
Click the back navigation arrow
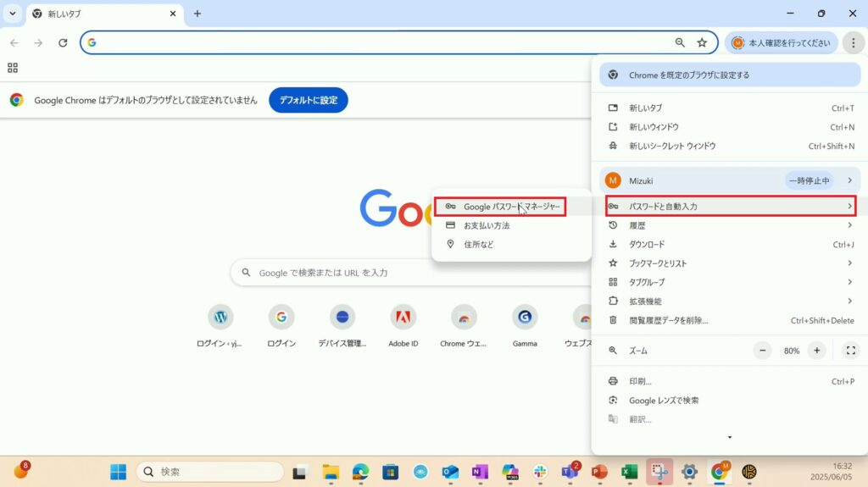(x=14, y=42)
